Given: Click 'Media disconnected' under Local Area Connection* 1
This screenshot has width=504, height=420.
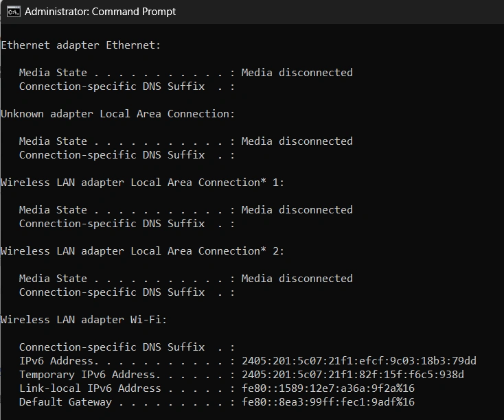Looking at the screenshot, I should [297, 210].
